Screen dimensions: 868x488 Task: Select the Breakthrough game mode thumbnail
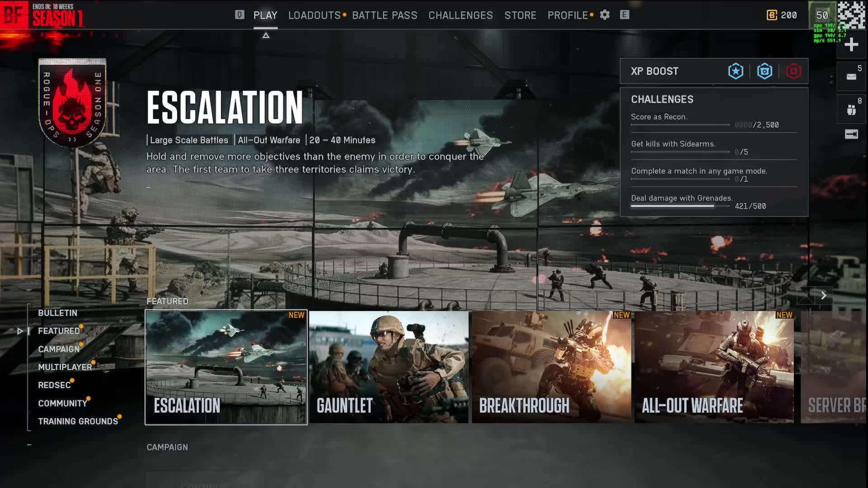click(551, 367)
